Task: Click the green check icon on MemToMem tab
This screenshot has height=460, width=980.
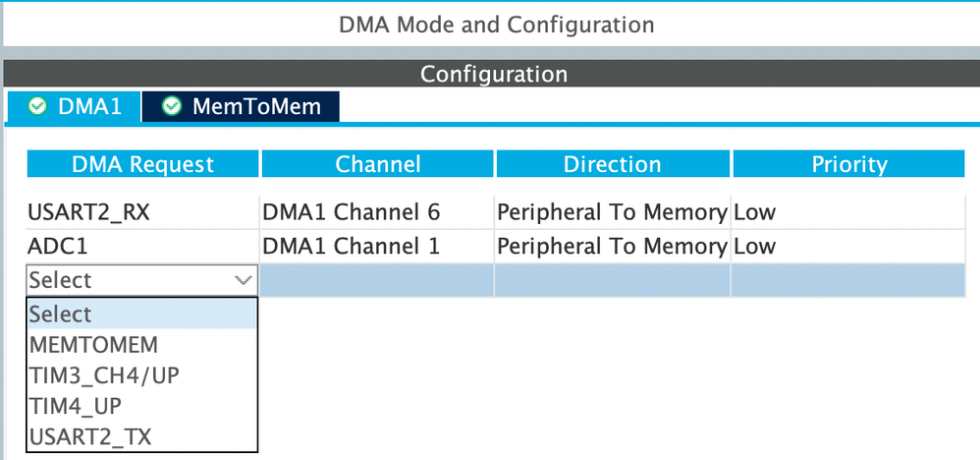Action: pos(172,106)
